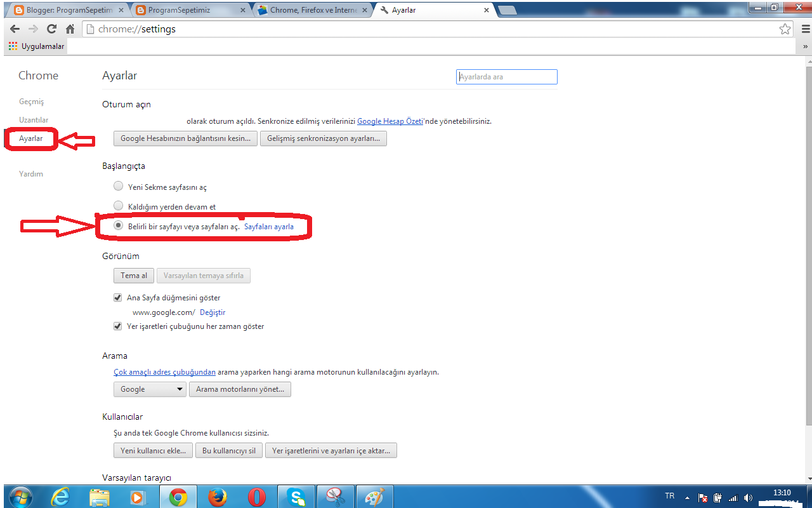Open the Snipping Tool taskbar icon
This screenshot has height=508, width=812.
pyautogui.click(x=336, y=497)
